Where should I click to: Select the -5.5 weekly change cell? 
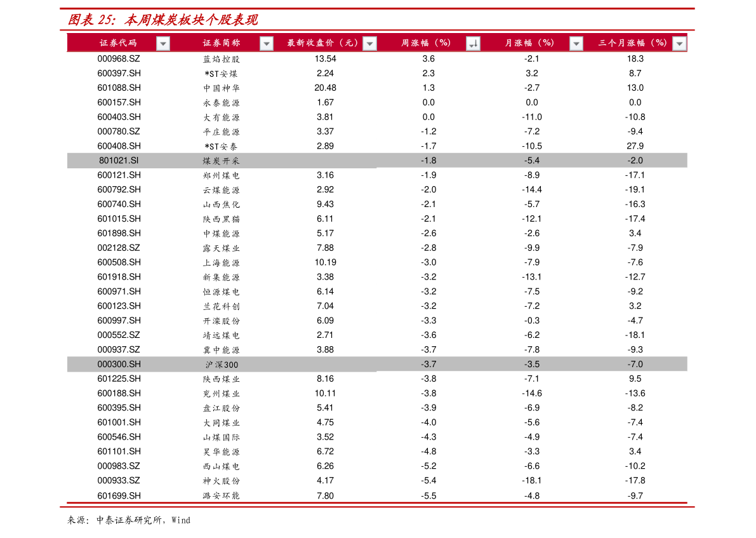(428, 495)
